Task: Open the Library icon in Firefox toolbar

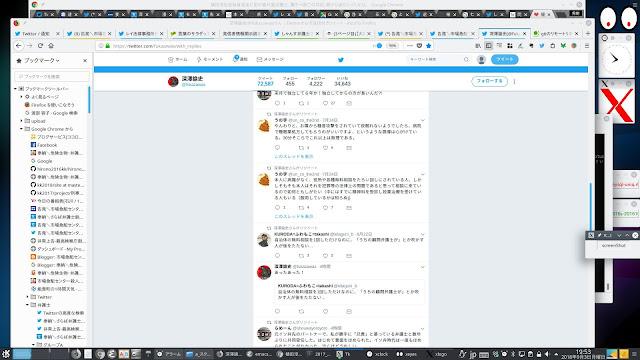Action: click(478, 46)
